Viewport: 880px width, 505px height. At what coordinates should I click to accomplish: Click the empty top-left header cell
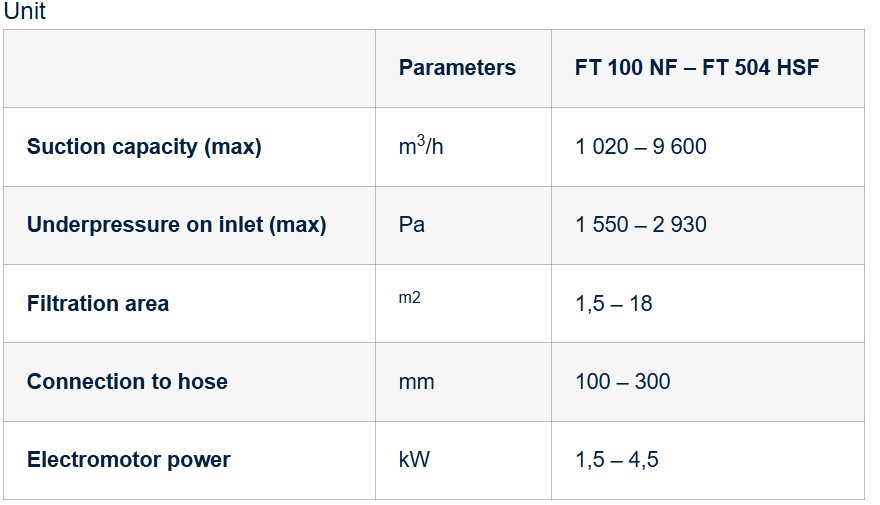click(x=189, y=68)
